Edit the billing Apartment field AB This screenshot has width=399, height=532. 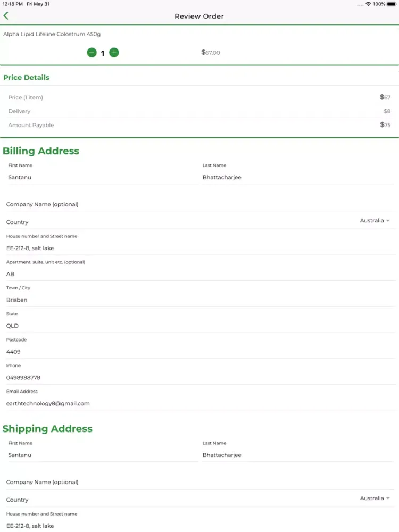pyautogui.click(x=199, y=274)
